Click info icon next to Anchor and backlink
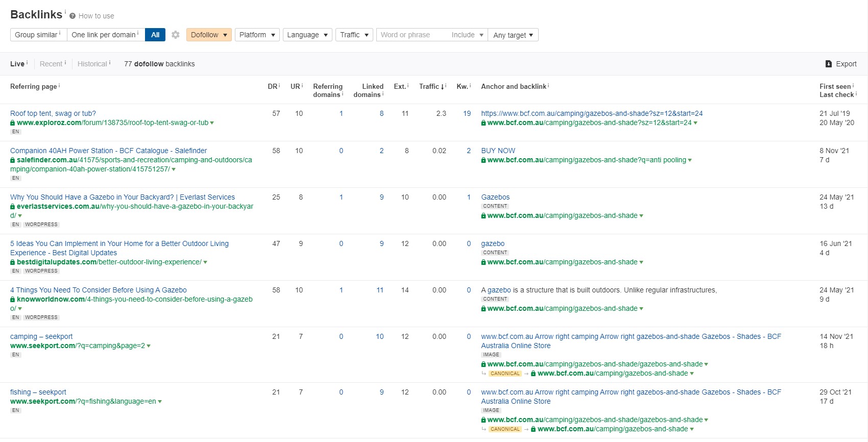The image size is (868, 442). point(548,85)
